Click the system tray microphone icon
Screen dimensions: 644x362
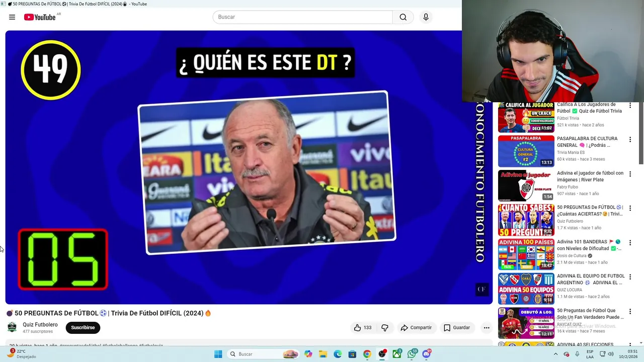point(577,354)
